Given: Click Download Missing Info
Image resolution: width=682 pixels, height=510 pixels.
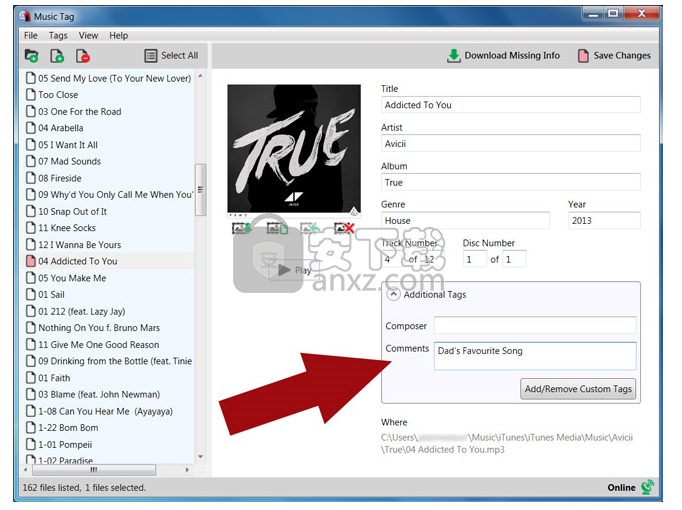Looking at the screenshot, I should 503,56.
